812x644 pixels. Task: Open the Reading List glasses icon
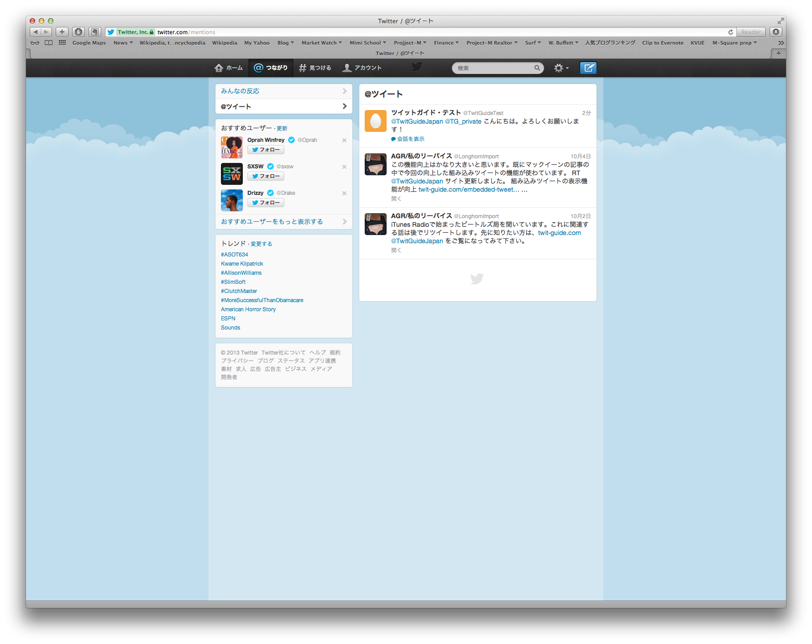click(x=35, y=43)
